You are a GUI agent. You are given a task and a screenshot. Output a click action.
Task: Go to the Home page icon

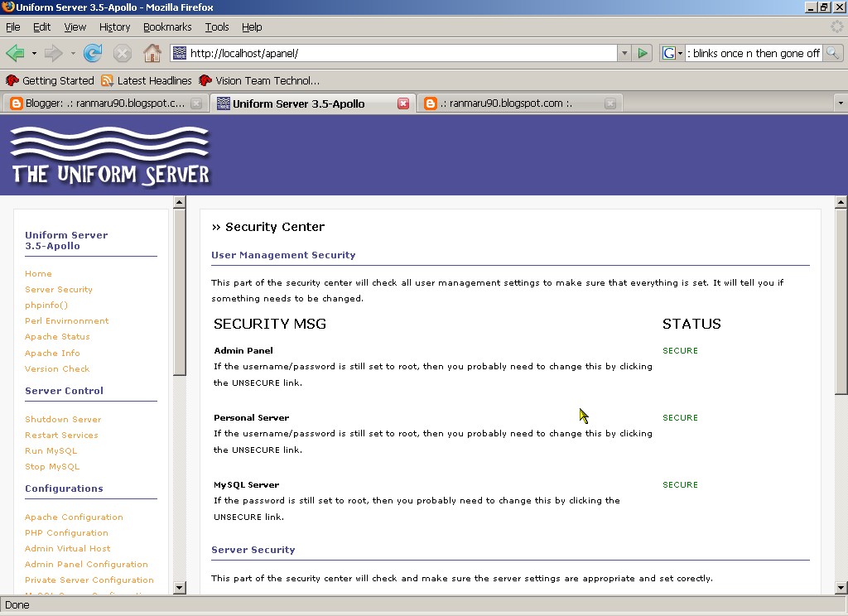pyautogui.click(x=152, y=53)
